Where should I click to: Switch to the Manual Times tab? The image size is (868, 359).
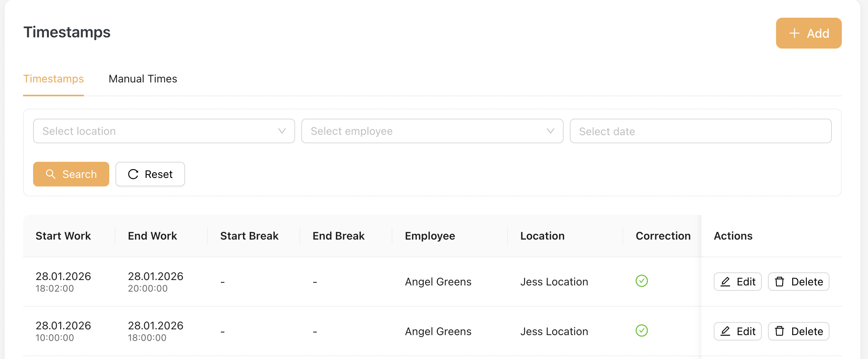[x=143, y=79]
